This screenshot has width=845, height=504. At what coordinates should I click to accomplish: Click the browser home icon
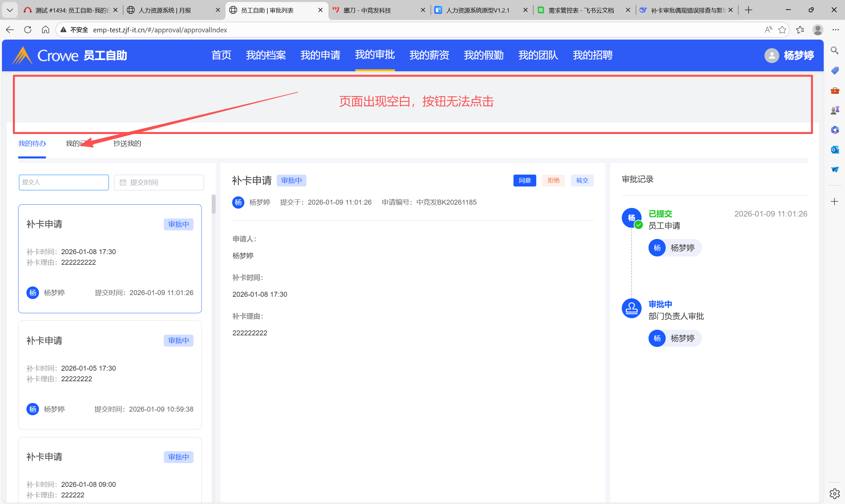[x=46, y=30]
